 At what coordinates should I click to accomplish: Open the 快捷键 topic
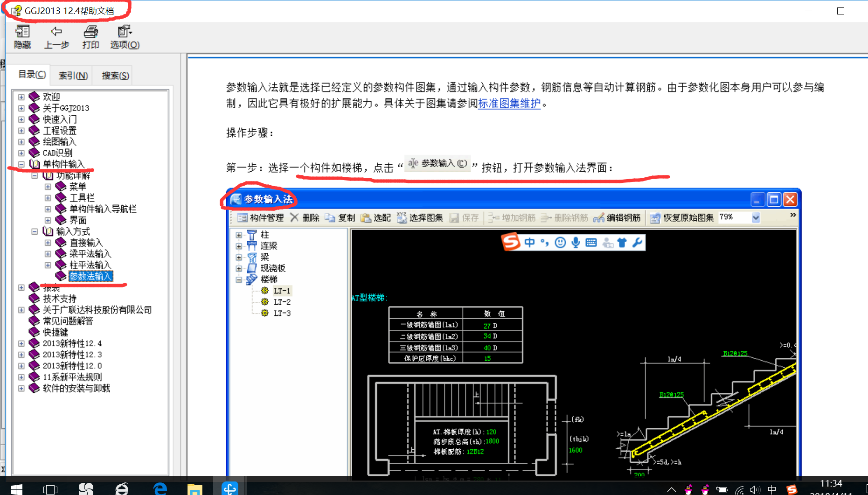(x=56, y=332)
